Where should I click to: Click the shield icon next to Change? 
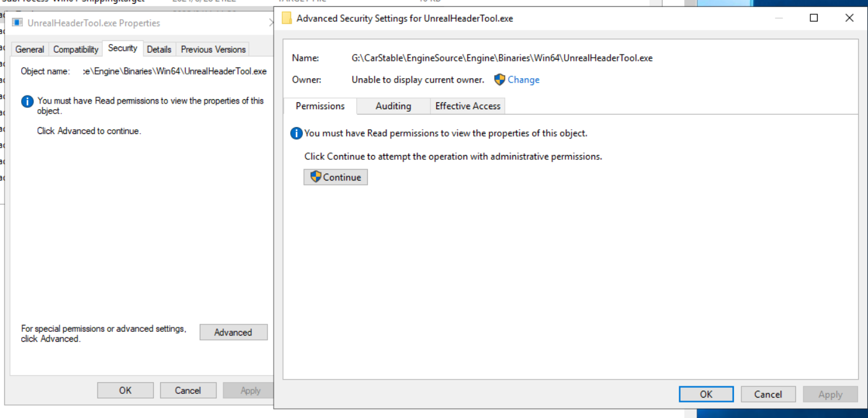click(499, 79)
